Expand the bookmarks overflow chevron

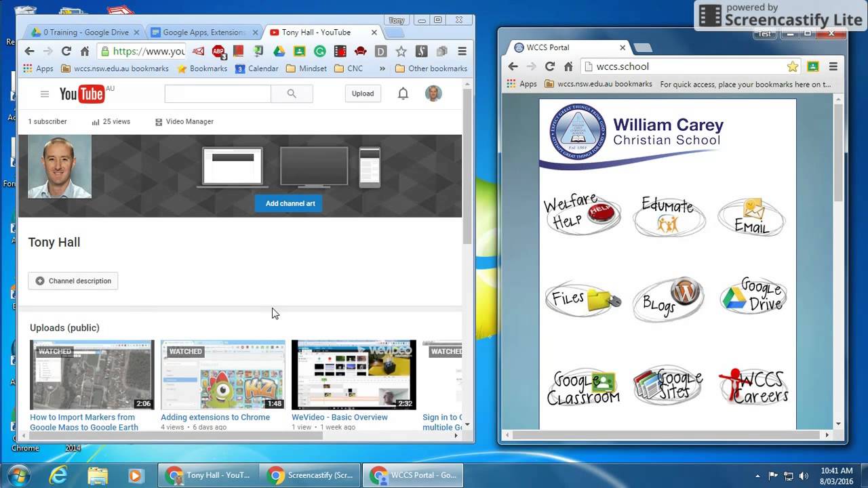pyautogui.click(x=382, y=68)
